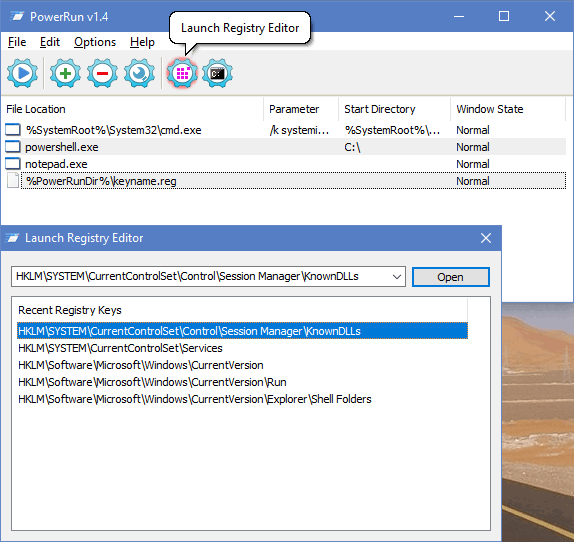
Task: Sort by Window State column header
Action: pos(508,109)
